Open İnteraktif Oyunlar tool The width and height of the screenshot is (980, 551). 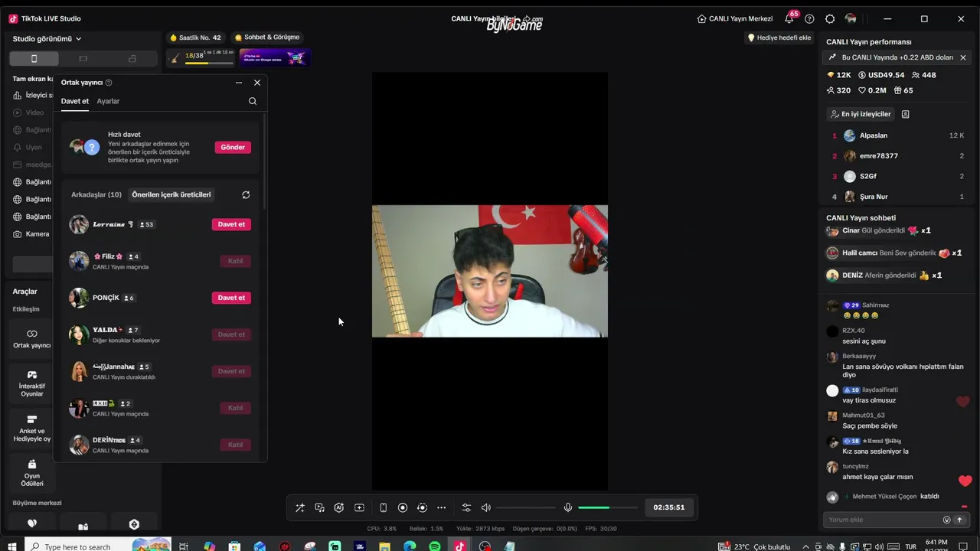tap(32, 383)
